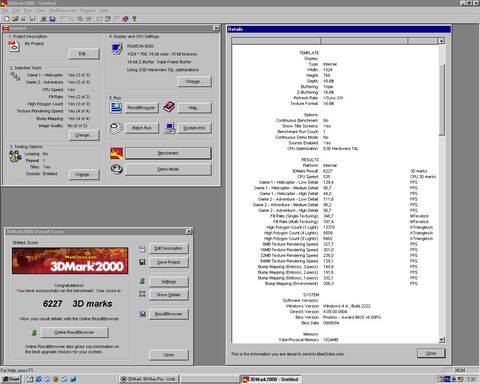Click the yellow key register toolbar icon
The width and height of the screenshot is (480, 384).
pyautogui.click(x=134, y=19)
